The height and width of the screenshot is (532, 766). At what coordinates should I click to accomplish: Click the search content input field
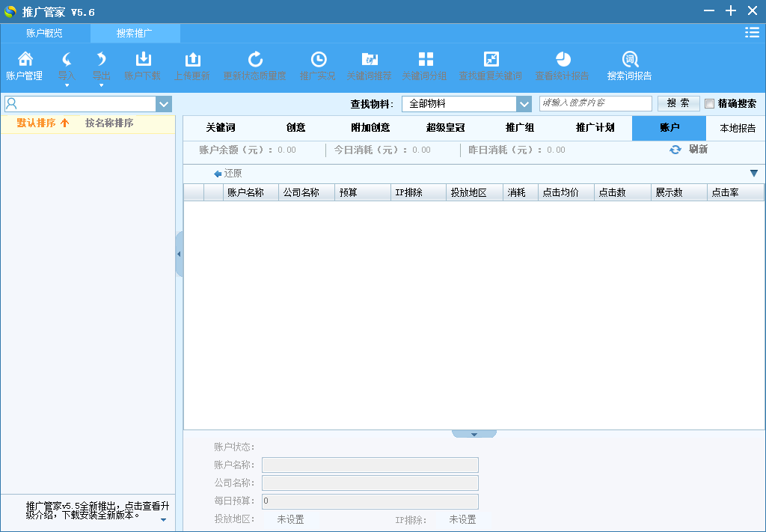pyautogui.click(x=595, y=103)
